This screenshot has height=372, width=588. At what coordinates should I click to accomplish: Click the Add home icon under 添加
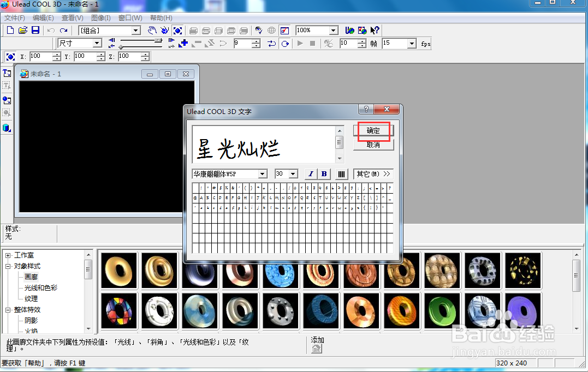click(x=317, y=349)
